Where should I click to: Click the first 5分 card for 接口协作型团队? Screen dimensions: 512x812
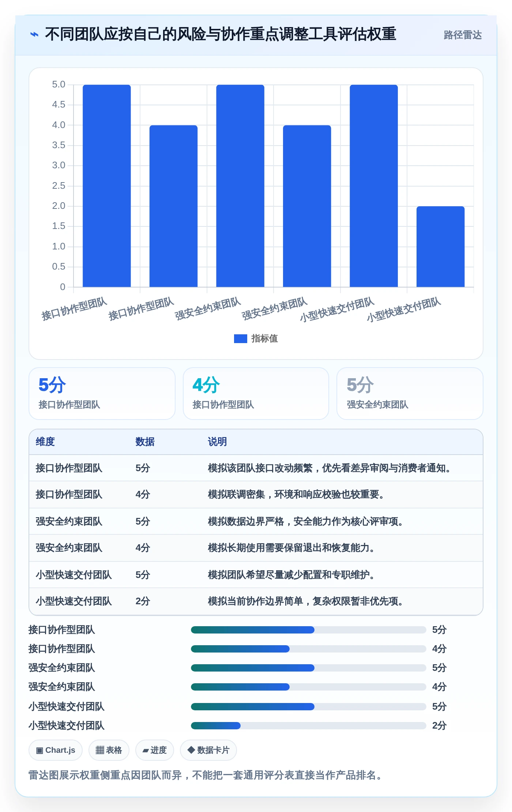coord(102,394)
